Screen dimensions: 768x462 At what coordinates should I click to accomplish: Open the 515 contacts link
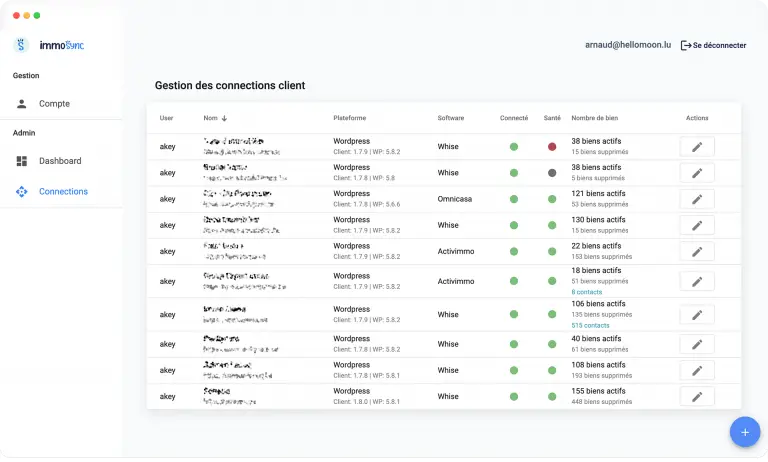click(590, 325)
